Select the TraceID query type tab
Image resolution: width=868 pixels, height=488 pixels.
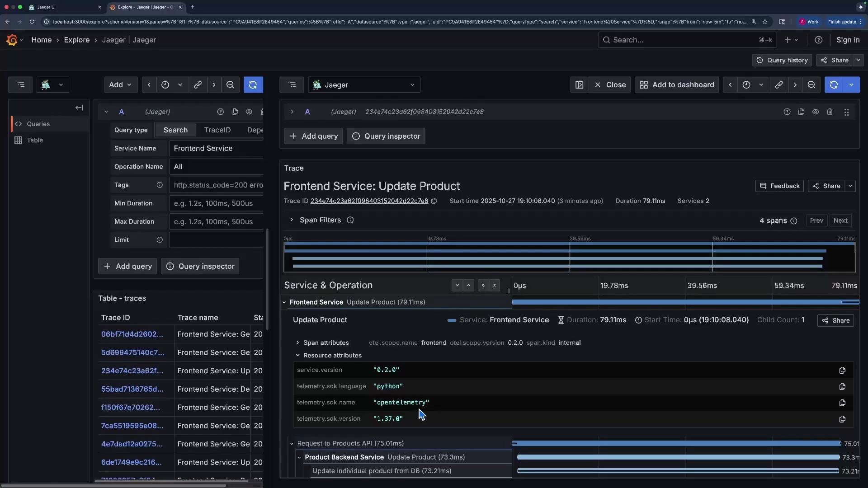tap(217, 130)
